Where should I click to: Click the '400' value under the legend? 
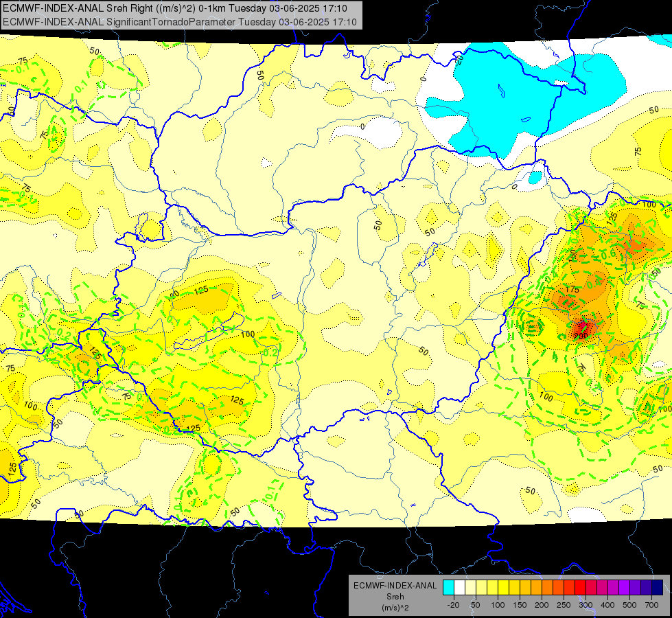pos(607,605)
